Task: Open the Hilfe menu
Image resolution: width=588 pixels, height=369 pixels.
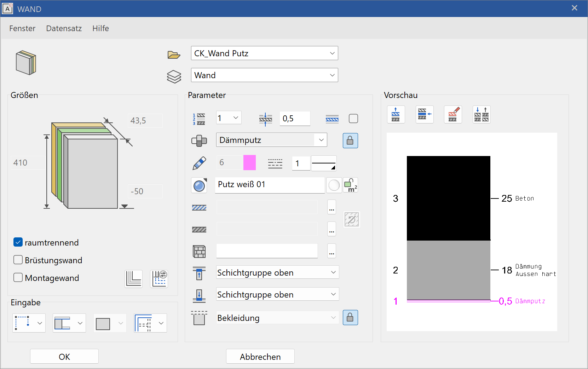Action: pos(101,28)
